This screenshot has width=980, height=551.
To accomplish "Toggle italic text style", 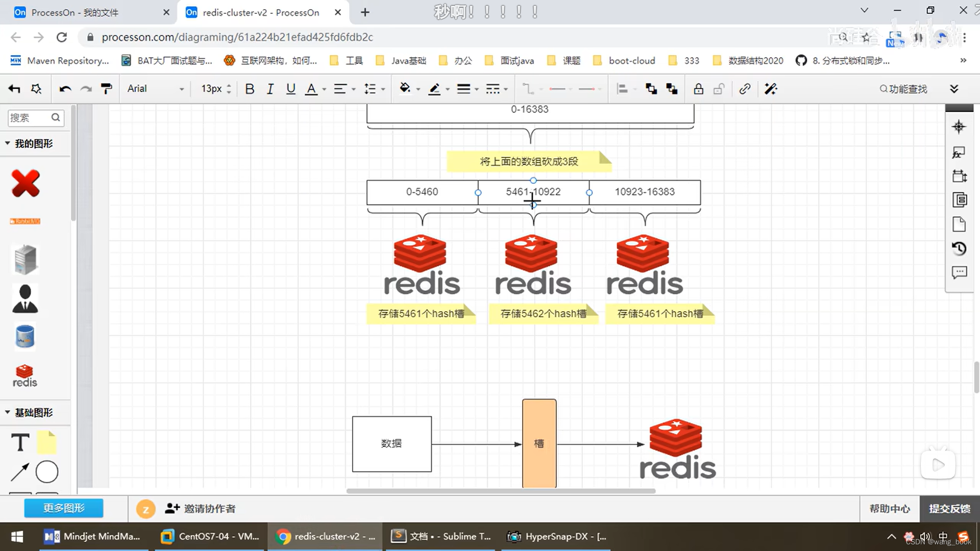I will pyautogui.click(x=270, y=89).
